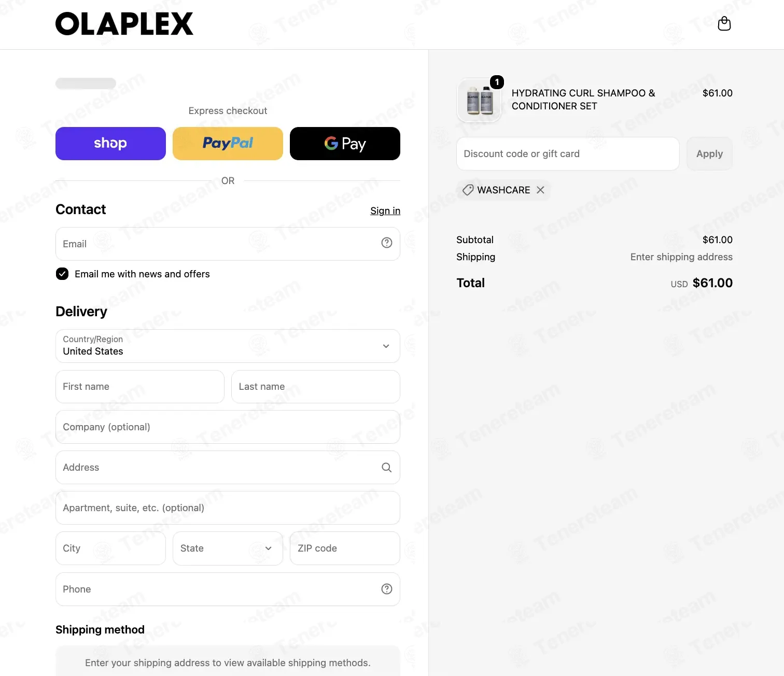Click the WASHCARE discount tag icon
Viewport: 784px width, 676px height.
(468, 190)
